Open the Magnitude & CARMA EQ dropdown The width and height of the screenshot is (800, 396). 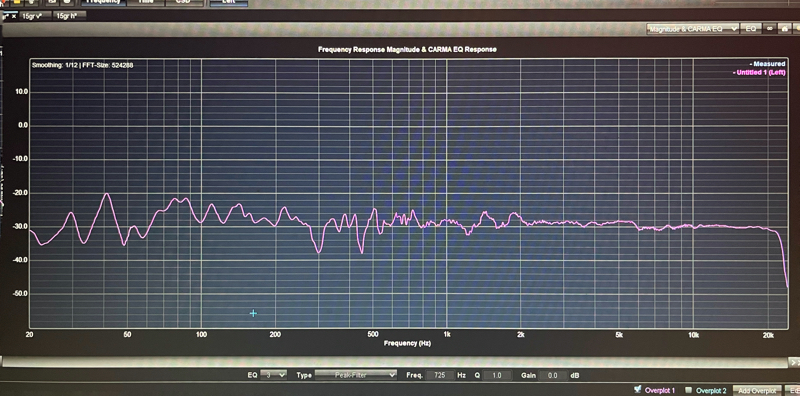tap(692, 29)
